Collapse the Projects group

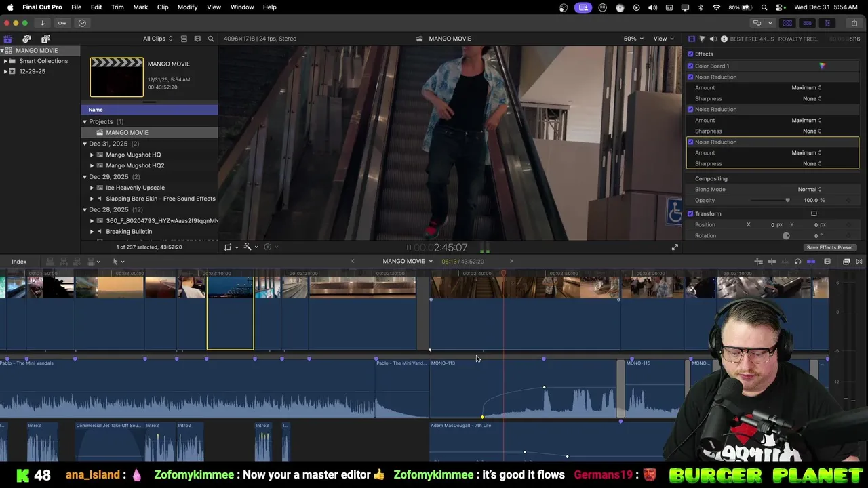click(x=85, y=122)
